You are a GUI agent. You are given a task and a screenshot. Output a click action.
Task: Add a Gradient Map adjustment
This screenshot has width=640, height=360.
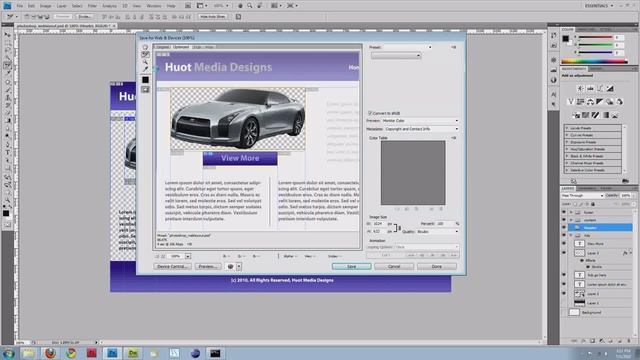click(605, 116)
